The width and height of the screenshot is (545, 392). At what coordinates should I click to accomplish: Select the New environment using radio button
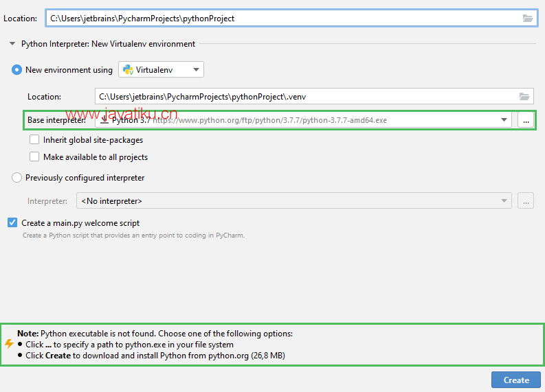click(x=17, y=69)
